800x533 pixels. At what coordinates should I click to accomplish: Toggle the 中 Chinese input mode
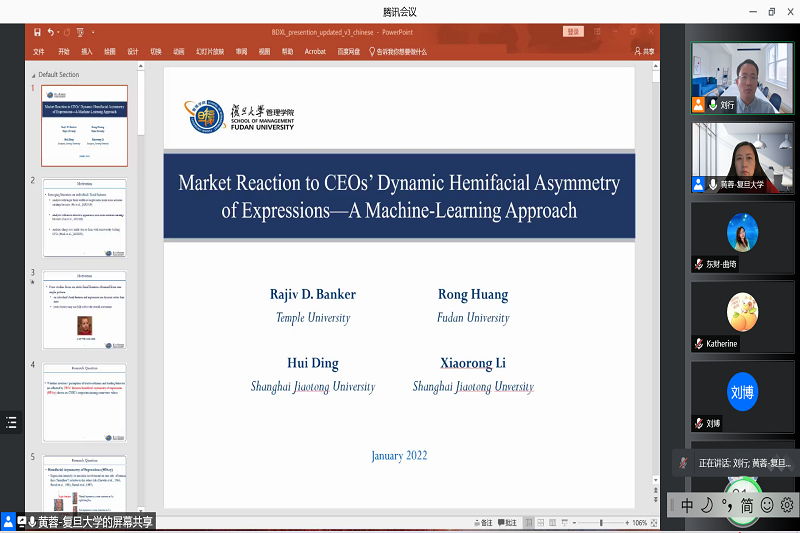(687, 505)
